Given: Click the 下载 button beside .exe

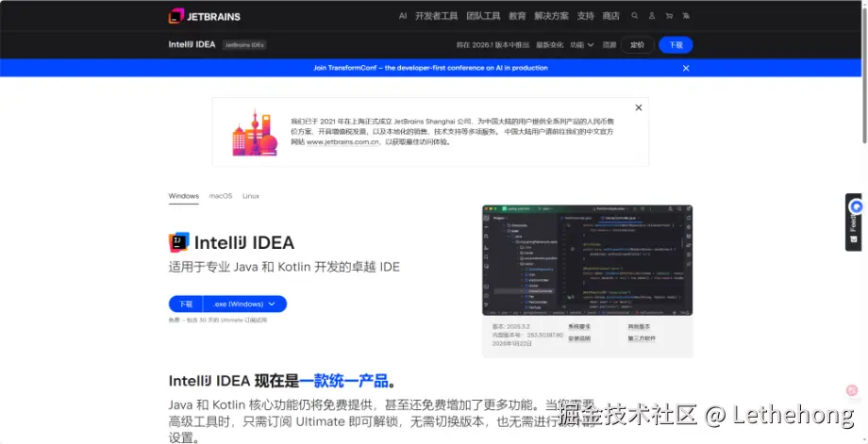Looking at the screenshot, I should 186,304.
